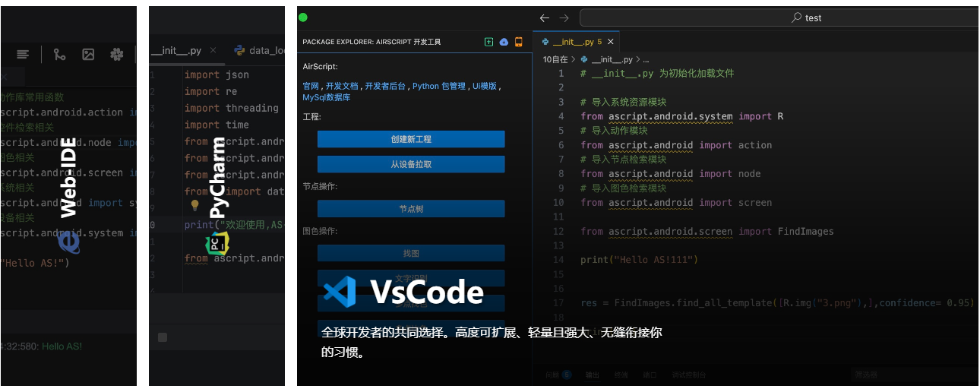
Task: Close the __init__.py tab in VsCode
Action: pos(611,42)
